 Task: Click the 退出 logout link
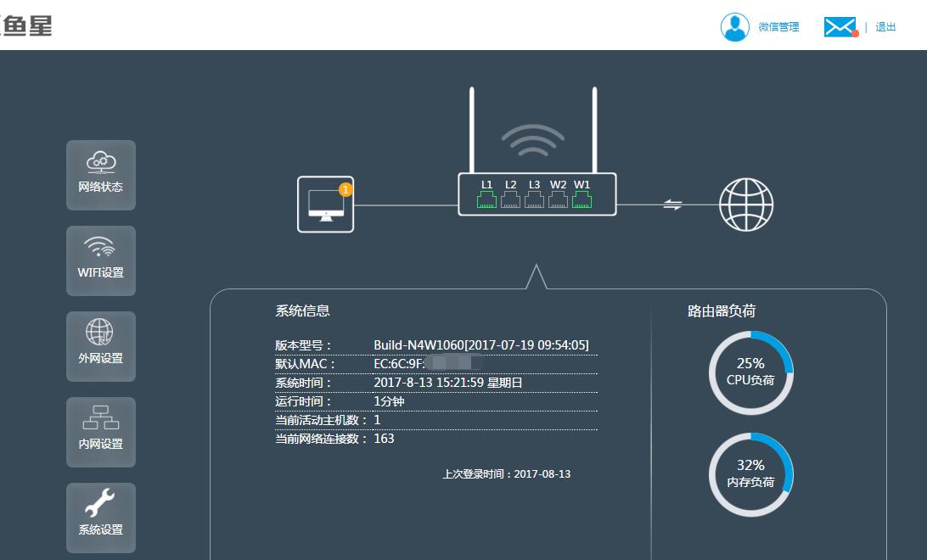pyautogui.click(x=885, y=26)
